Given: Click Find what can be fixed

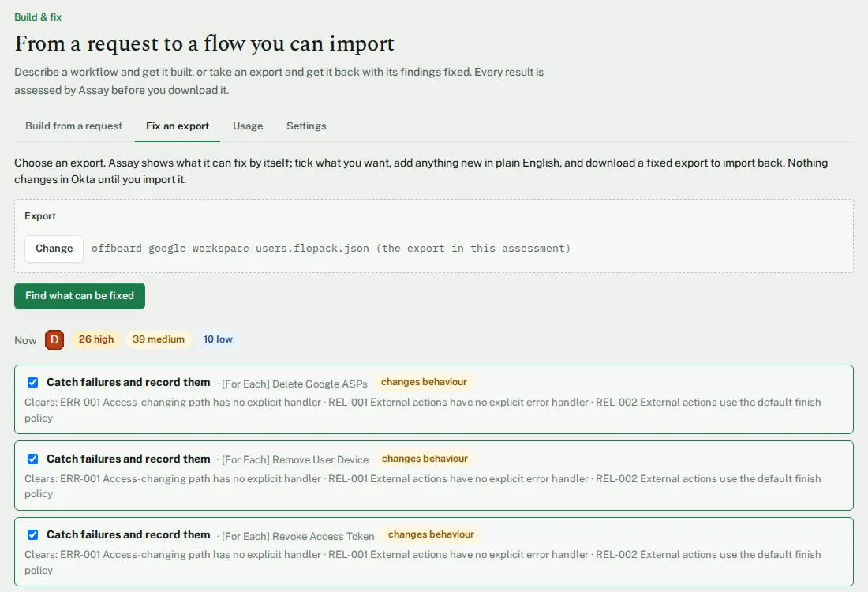Looking at the screenshot, I should point(80,296).
